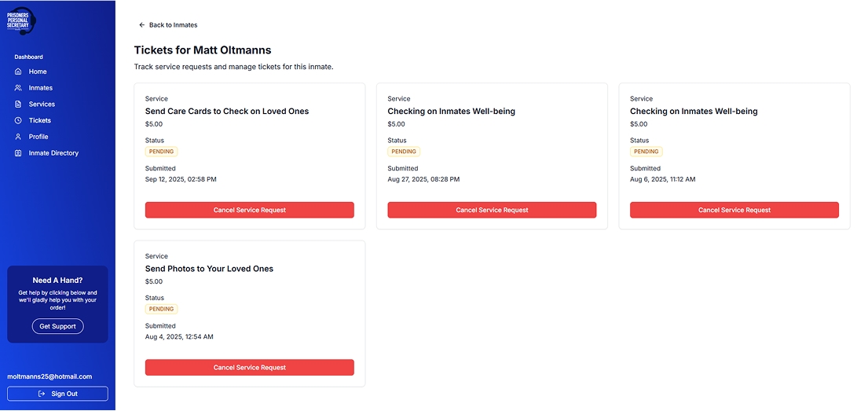
Task: Open the Inmate Directory menu item
Action: coord(53,153)
